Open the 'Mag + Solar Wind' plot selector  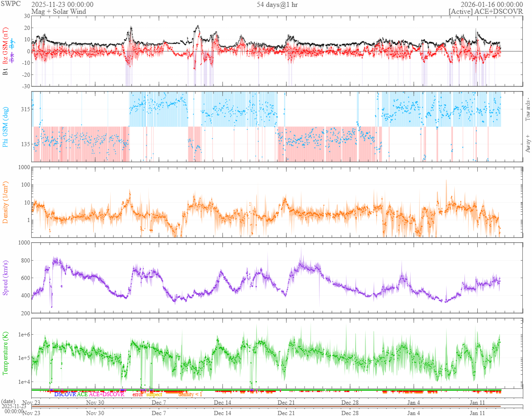59,11
